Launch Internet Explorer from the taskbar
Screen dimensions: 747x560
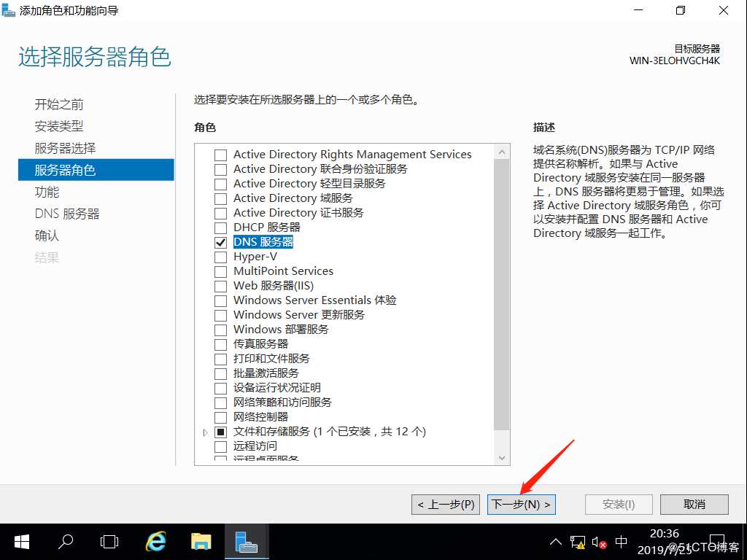click(x=155, y=542)
